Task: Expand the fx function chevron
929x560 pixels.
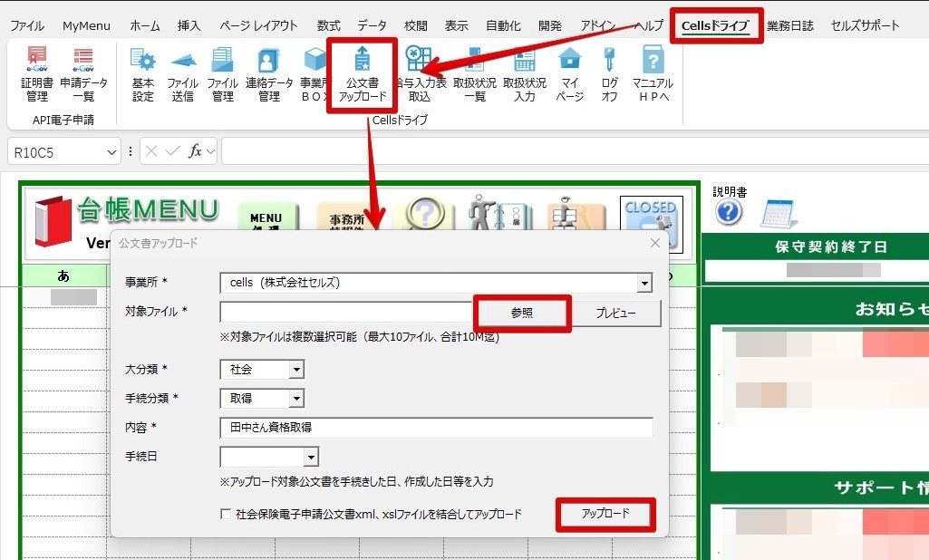Action: click(x=209, y=152)
